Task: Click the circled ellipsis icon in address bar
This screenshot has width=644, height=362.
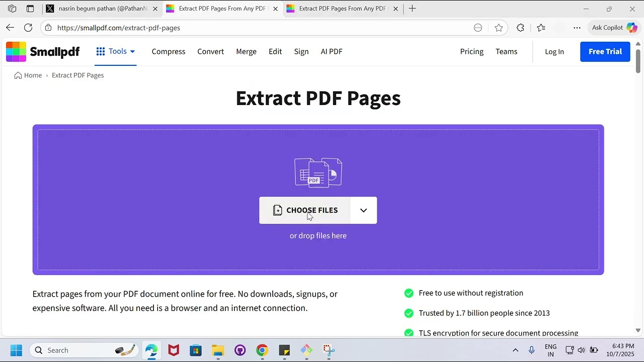Action: tap(478, 28)
